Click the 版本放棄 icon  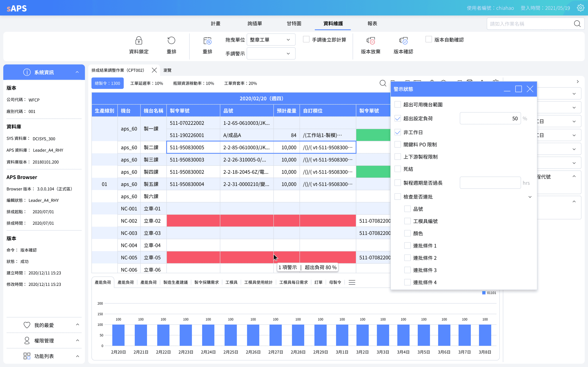click(x=371, y=41)
